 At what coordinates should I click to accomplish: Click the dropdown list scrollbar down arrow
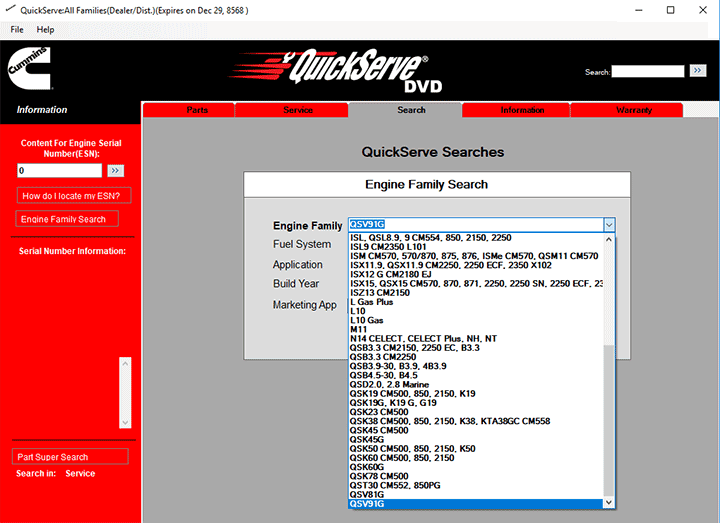coord(609,503)
